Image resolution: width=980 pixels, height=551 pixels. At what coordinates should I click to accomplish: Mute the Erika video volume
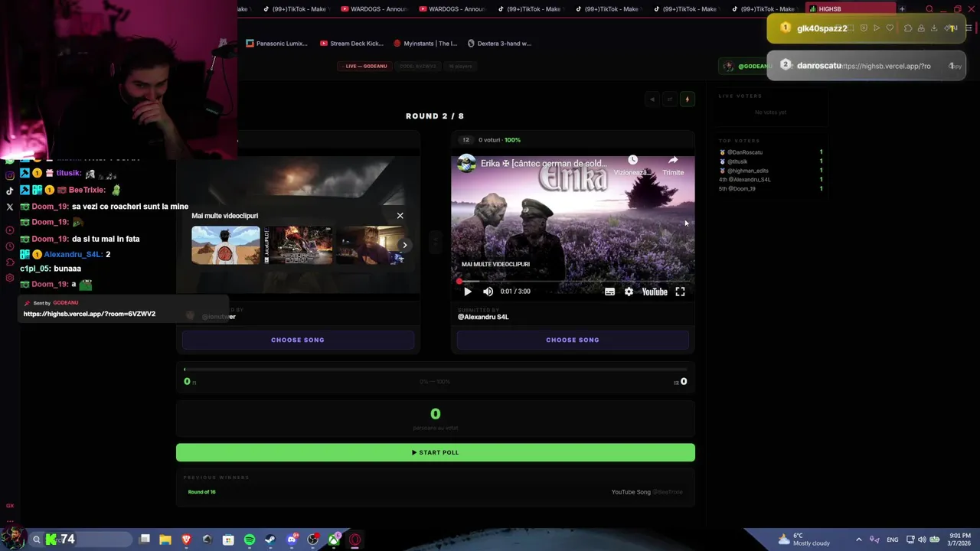pyautogui.click(x=488, y=292)
